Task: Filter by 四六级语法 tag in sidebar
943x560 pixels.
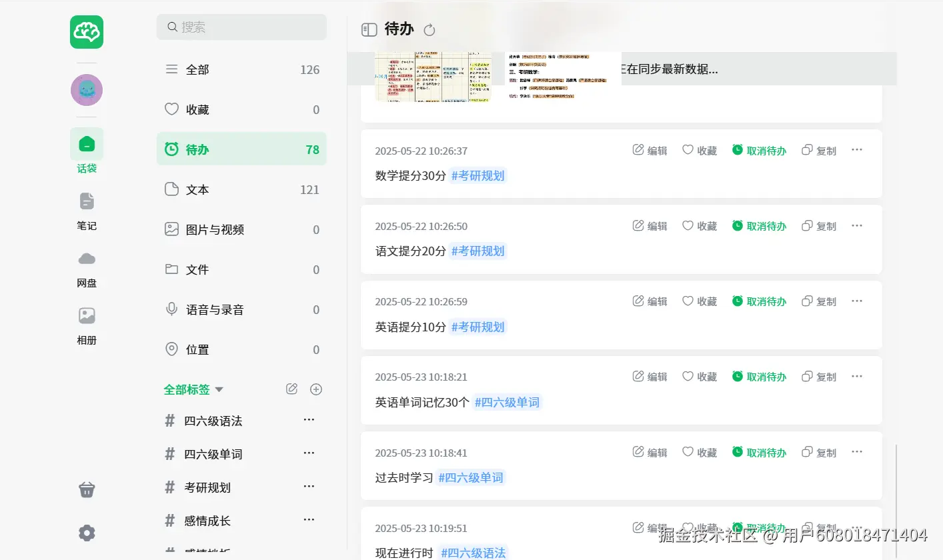Action: [x=213, y=421]
